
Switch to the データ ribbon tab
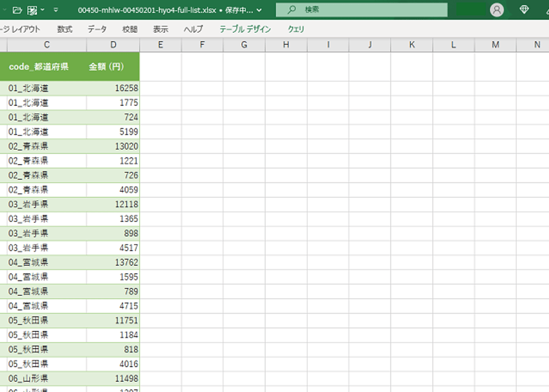click(x=97, y=30)
